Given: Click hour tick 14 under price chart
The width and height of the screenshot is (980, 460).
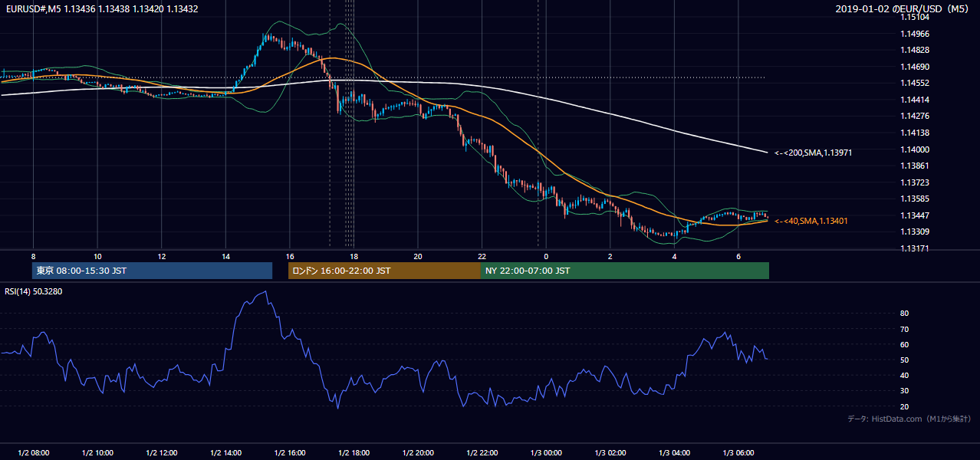Looking at the screenshot, I should [x=225, y=256].
